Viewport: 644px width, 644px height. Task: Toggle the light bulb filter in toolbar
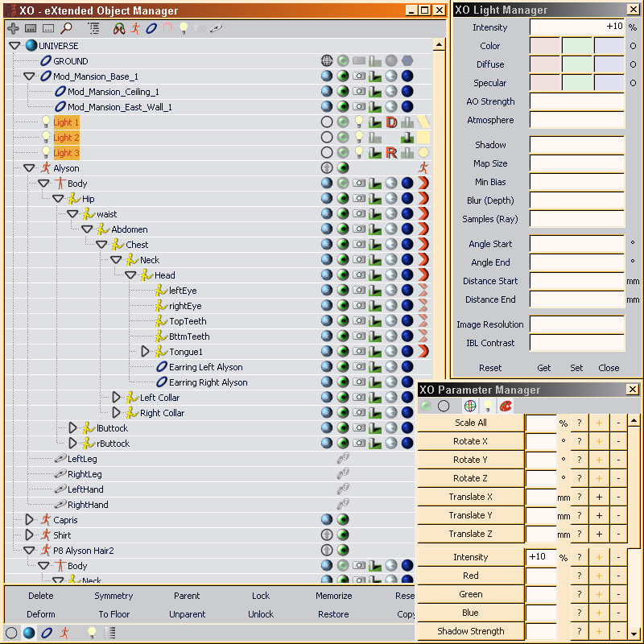(184, 28)
